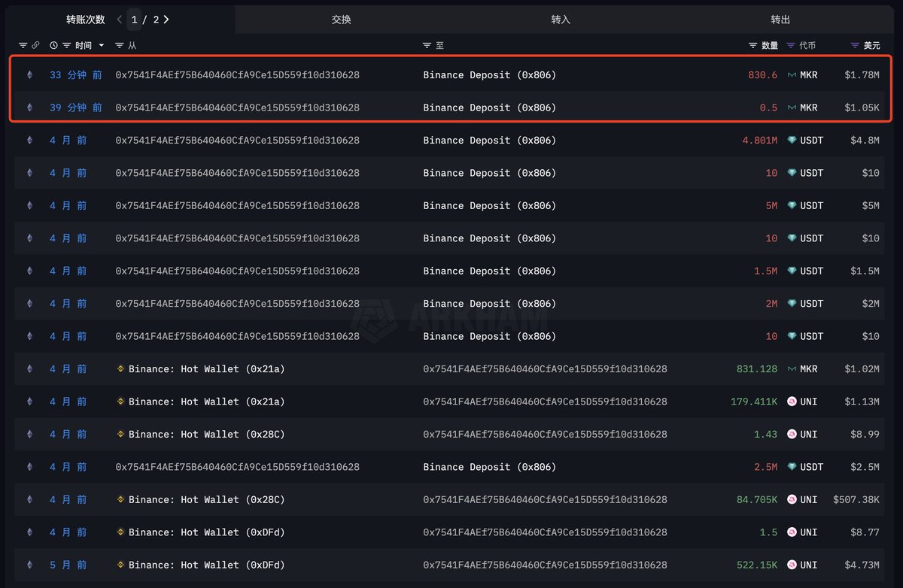Open the 美元 column filter
Image resolution: width=903 pixels, height=588 pixels.
coord(855,46)
